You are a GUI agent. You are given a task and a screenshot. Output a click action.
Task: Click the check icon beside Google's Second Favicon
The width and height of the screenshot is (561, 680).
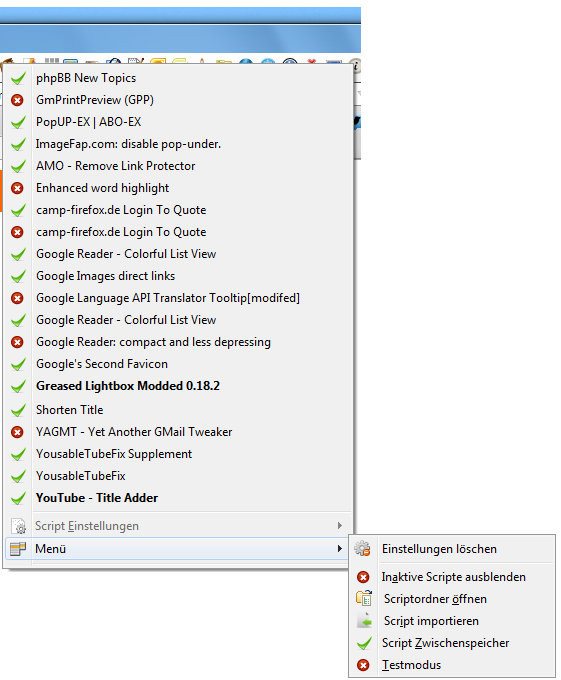click(18, 364)
